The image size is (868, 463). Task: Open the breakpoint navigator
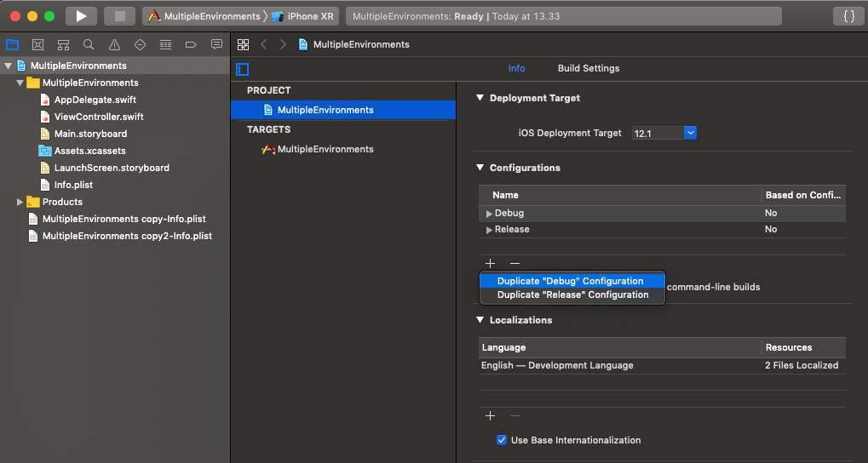tap(191, 45)
